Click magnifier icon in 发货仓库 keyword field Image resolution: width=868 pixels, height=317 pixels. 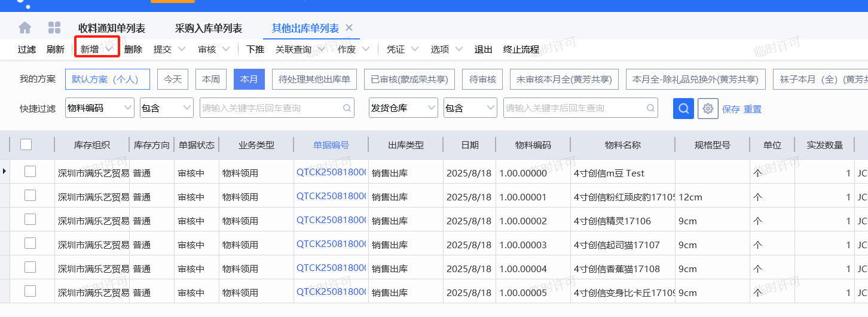click(650, 108)
